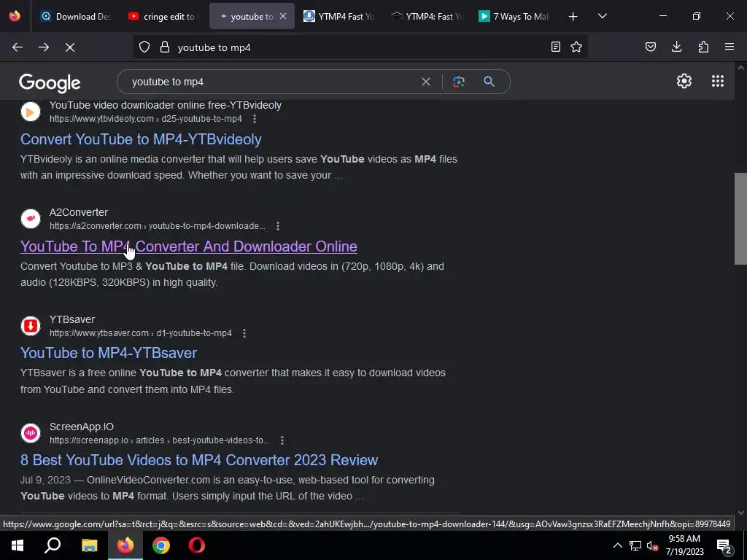Screen dimensions: 747x560
Task: Open the taskbar clock and date
Action: 684,545
